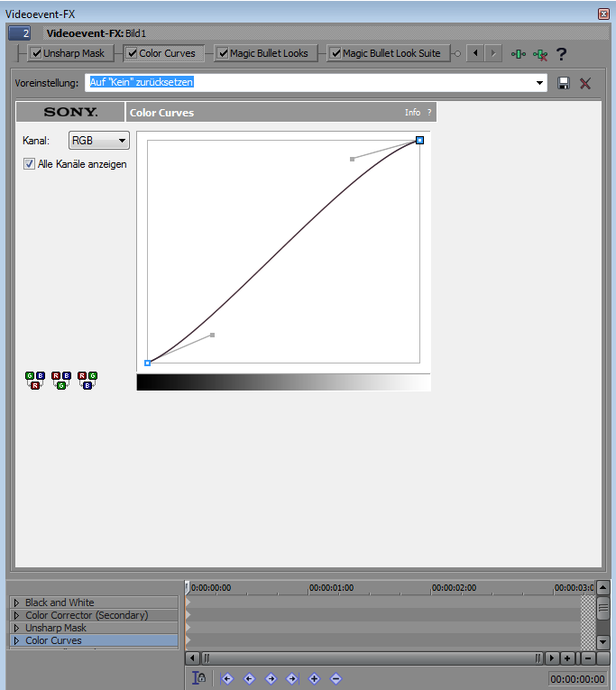Click the Delete Keyframe minus button

coord(336,678)
